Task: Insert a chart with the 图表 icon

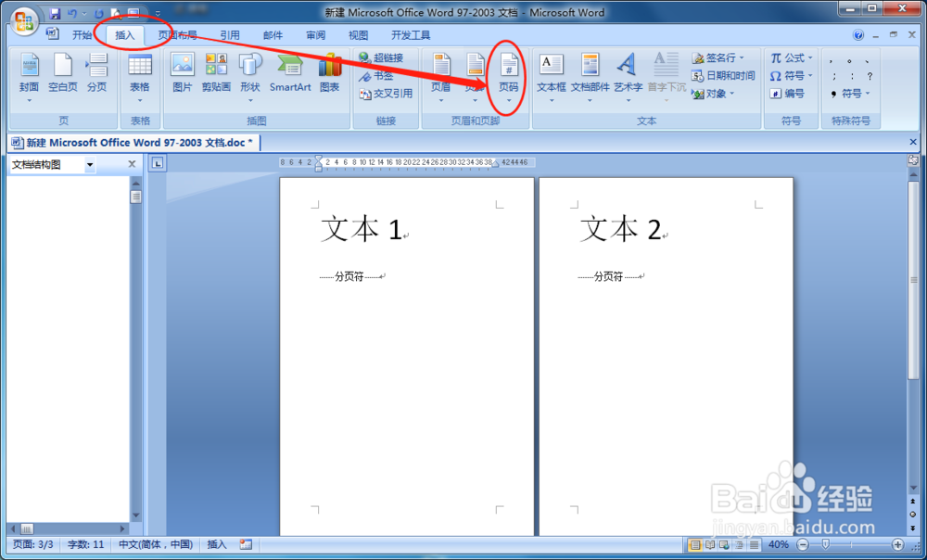Action: tap(330, 74)
